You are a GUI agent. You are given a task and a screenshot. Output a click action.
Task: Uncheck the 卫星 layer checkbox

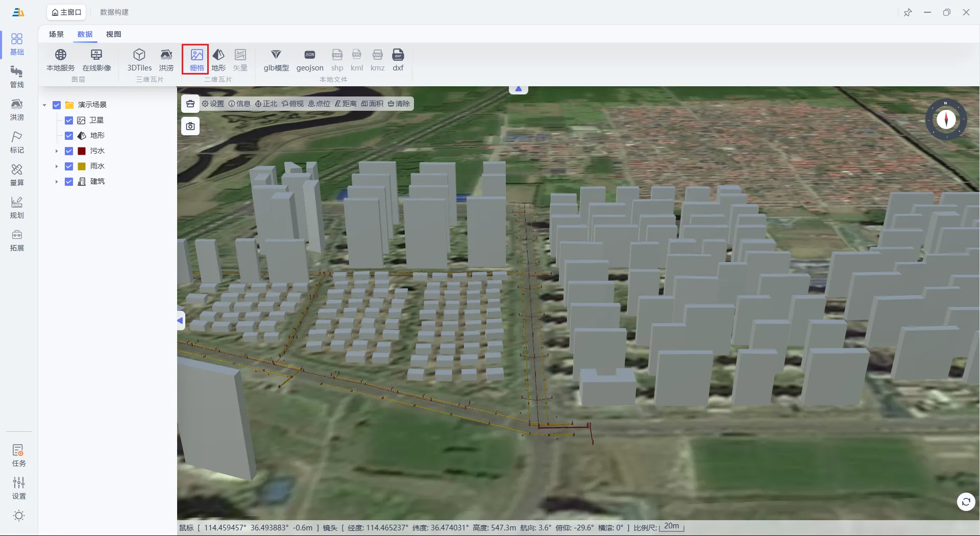click(x=69, y=120)
